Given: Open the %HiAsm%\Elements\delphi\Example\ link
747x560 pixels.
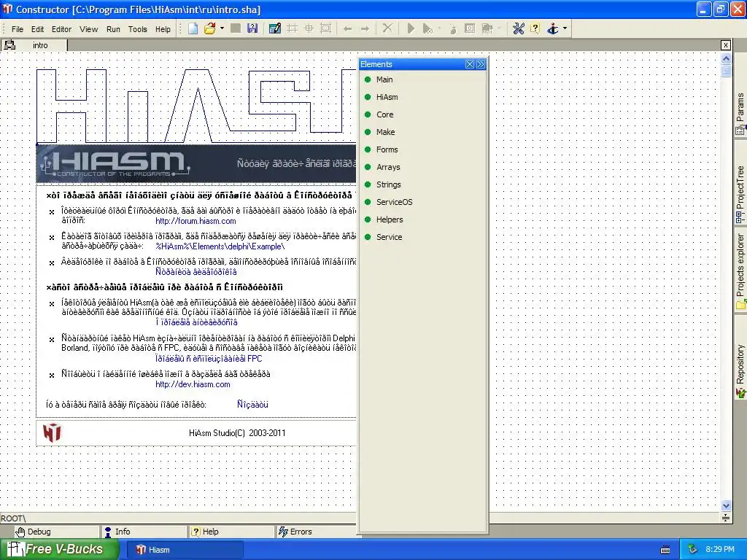Looking at the screenshot, I should [x=220, y=246].
